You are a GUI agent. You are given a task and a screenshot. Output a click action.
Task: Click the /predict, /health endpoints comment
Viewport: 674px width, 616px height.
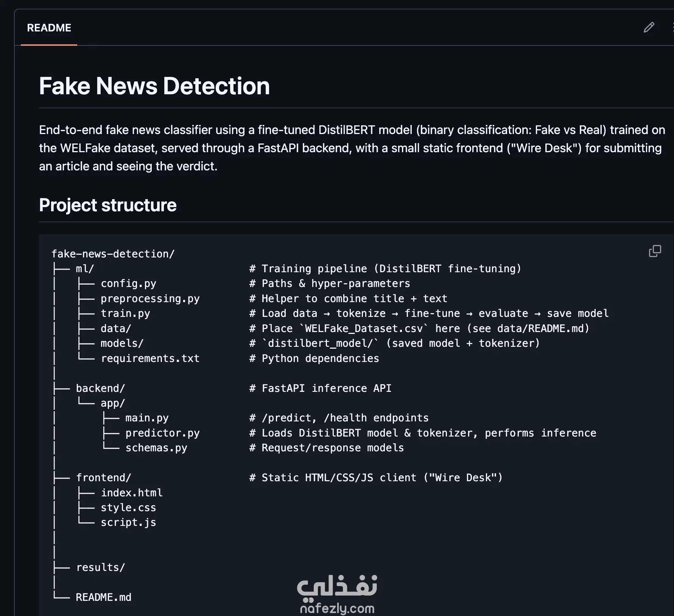coord(339,418)
